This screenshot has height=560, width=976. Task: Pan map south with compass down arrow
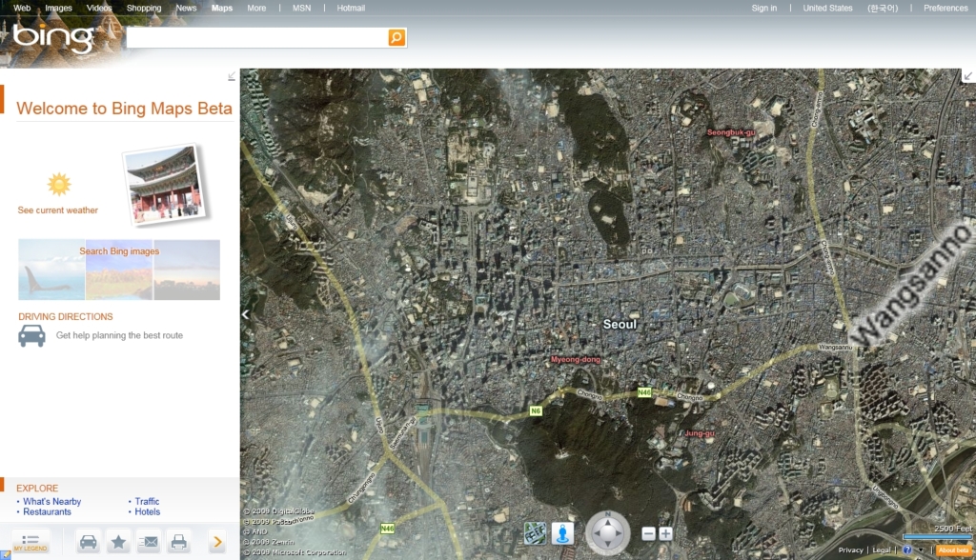point(608,546)
